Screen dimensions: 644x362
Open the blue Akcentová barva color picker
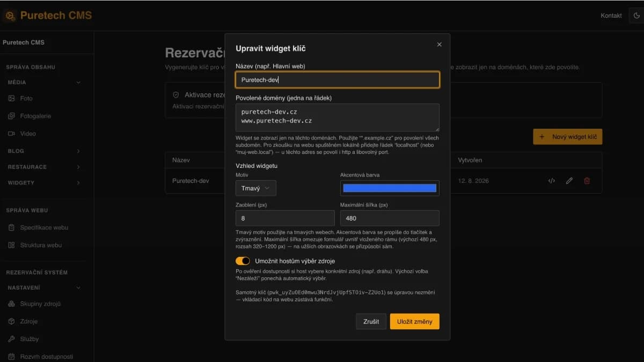click(390, 188)
